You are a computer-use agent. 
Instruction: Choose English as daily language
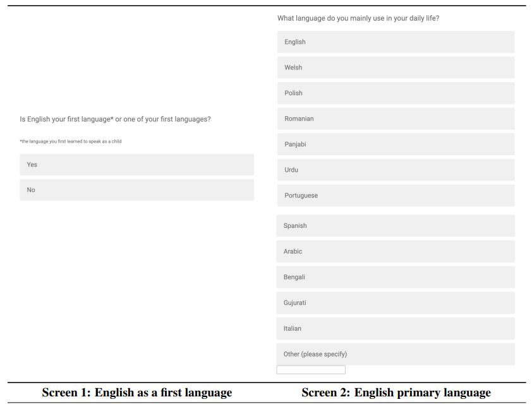pos(396,42)
